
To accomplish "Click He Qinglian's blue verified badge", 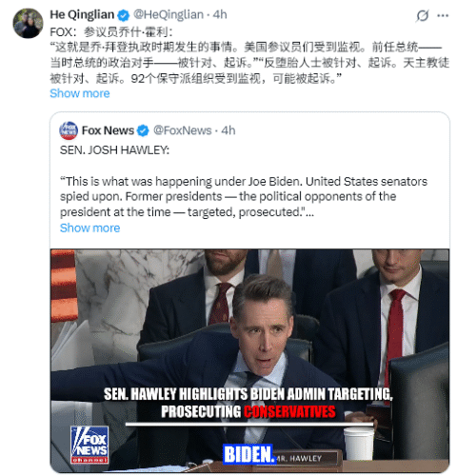I will coord(124,15).
